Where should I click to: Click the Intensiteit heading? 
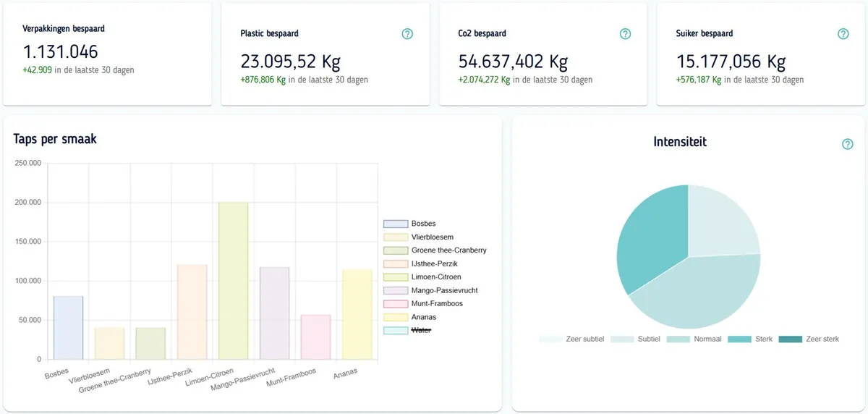click(679, 142)
